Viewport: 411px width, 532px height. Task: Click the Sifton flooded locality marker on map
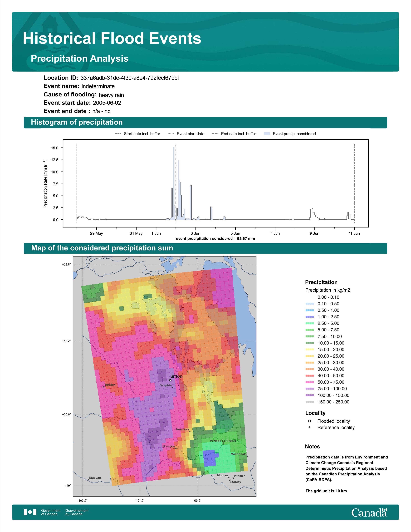pyautogui.click(x=170, y=380)
